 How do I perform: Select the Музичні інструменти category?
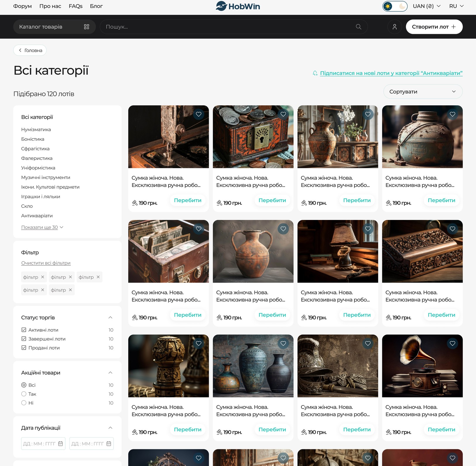point(46,178)
